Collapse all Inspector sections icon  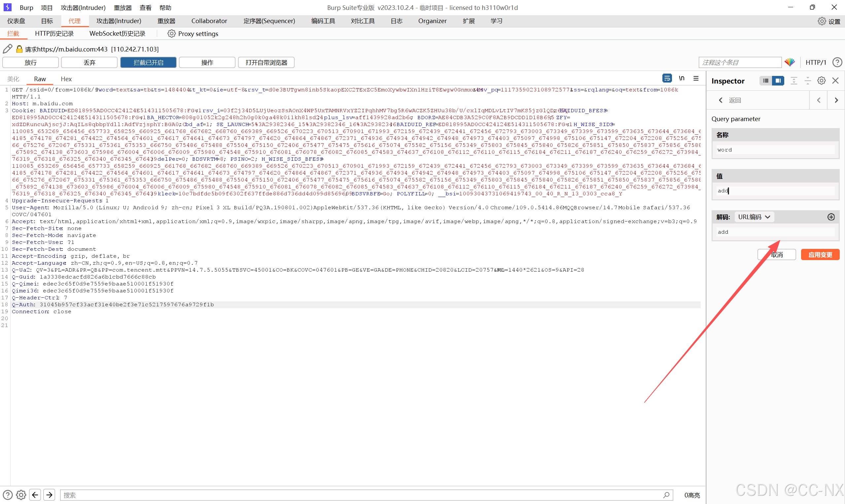[x=808, y=81]
